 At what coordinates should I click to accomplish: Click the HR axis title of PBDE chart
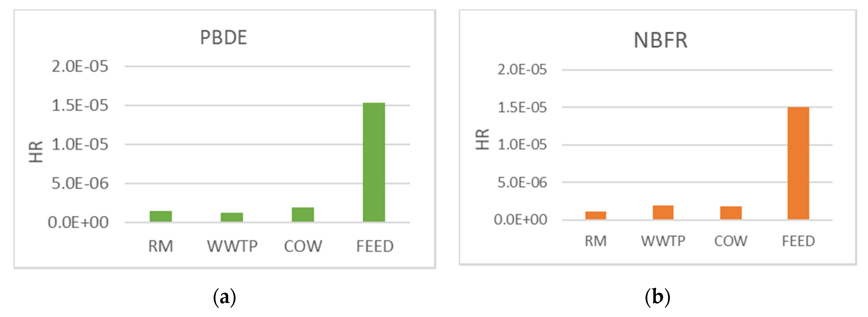coord(36,152)
